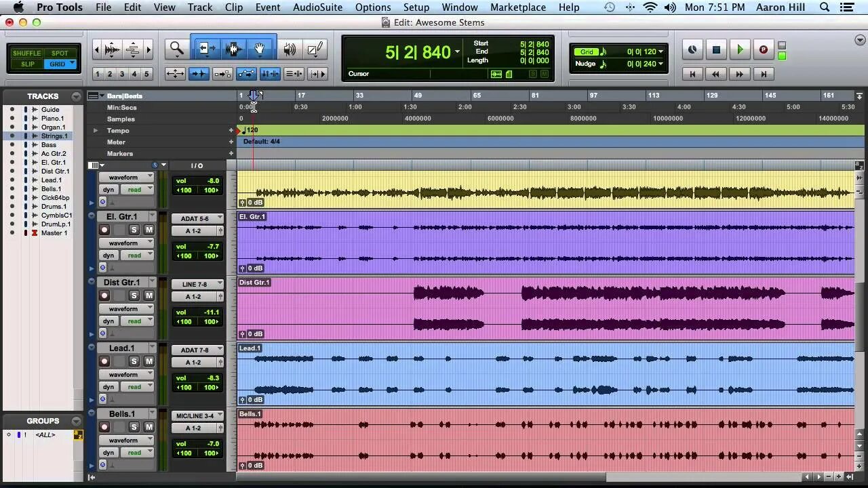Click horizontal zoom in arrow
Viewport: 868px width, 488px height.
pyautogui.click(x=149, y=49)
